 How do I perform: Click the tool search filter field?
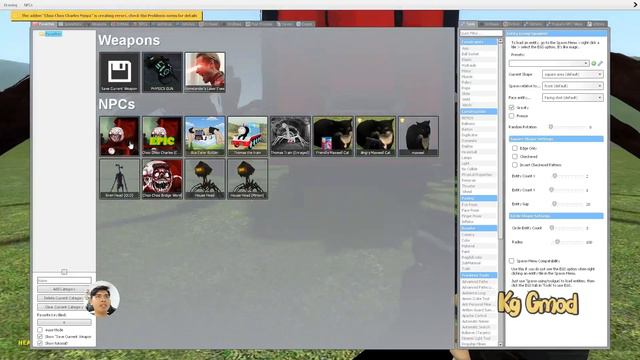[x=481, y=33]
